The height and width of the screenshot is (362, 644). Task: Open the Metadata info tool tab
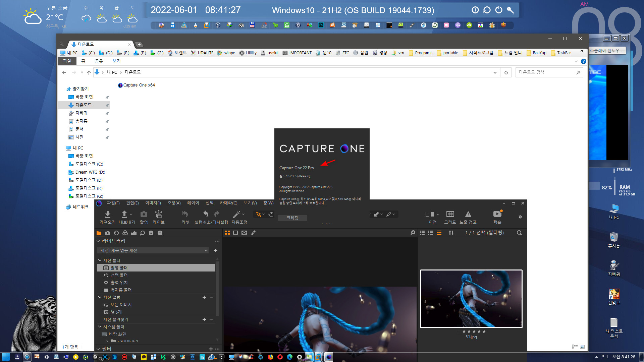point(160,233)
